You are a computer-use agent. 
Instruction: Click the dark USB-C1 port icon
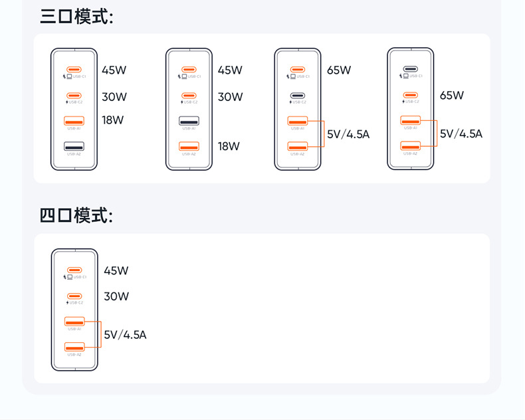tap(411, 69)
